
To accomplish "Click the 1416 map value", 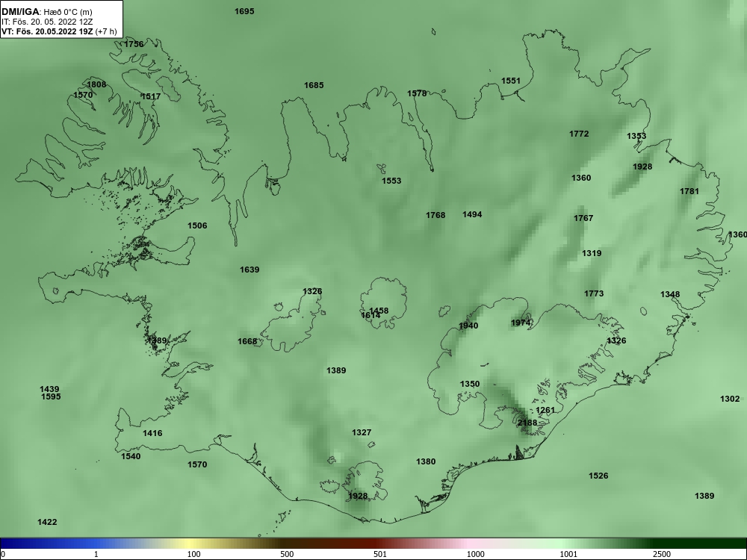I will coord(152,433).
